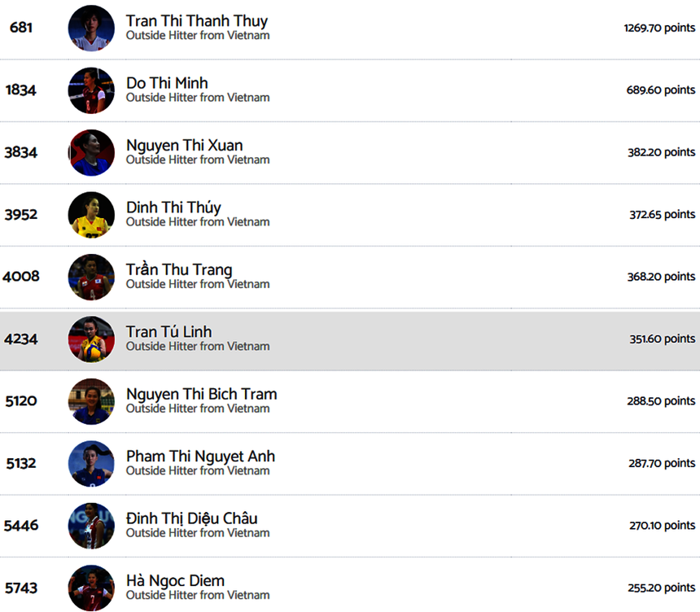700x612 pixels.
Task: Open Tran Tú Linh's avatar image
Action: coord(91,339)
